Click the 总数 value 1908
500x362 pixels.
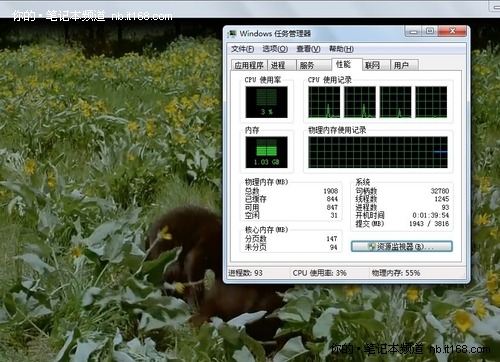pyautogui.click(x=331, y=191)
